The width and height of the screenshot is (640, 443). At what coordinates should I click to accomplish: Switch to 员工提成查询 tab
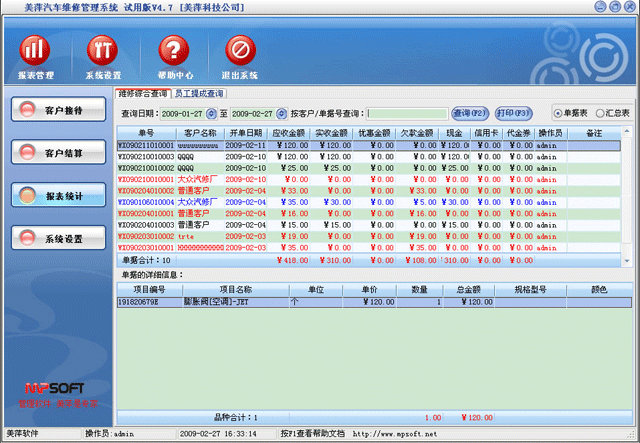199,93
